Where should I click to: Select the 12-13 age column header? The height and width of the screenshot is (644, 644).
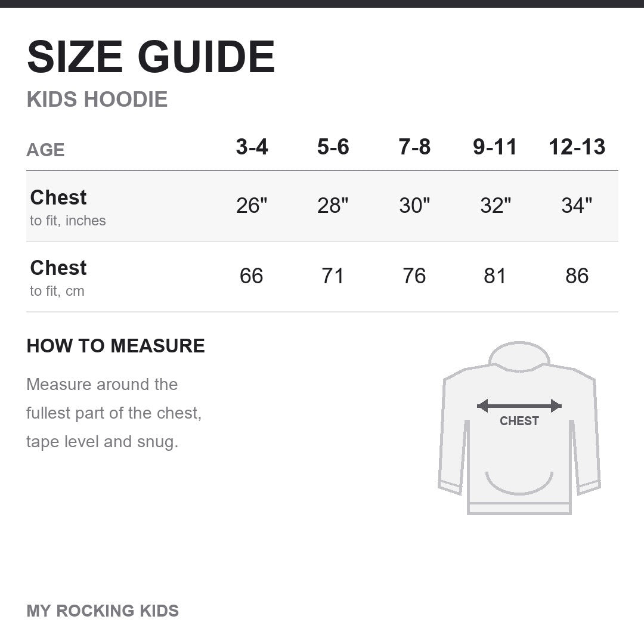pos(577,147)
